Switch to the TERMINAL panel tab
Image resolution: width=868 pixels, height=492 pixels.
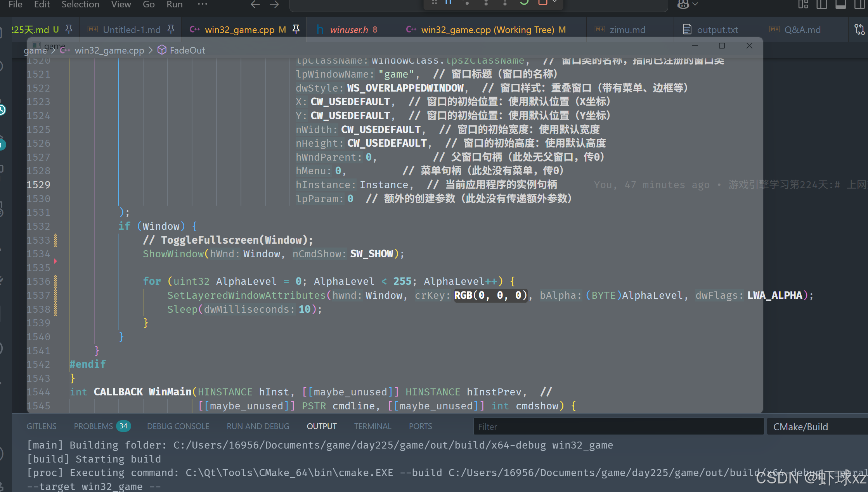372,426
